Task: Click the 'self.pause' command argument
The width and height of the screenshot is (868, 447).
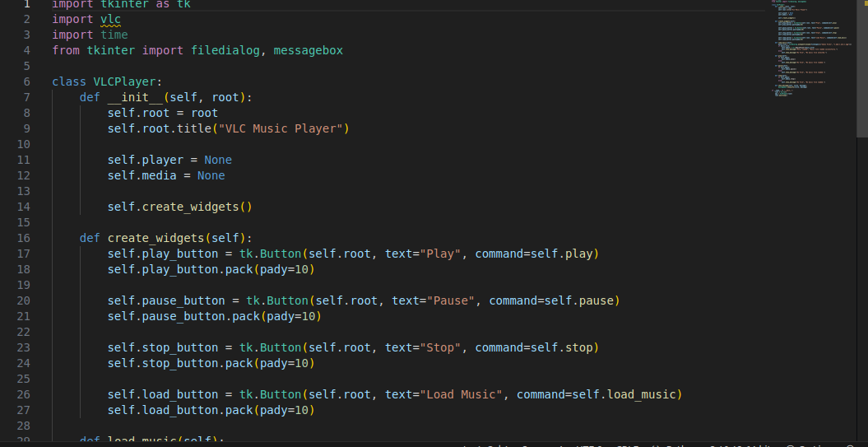Action: tap(579, 300)
